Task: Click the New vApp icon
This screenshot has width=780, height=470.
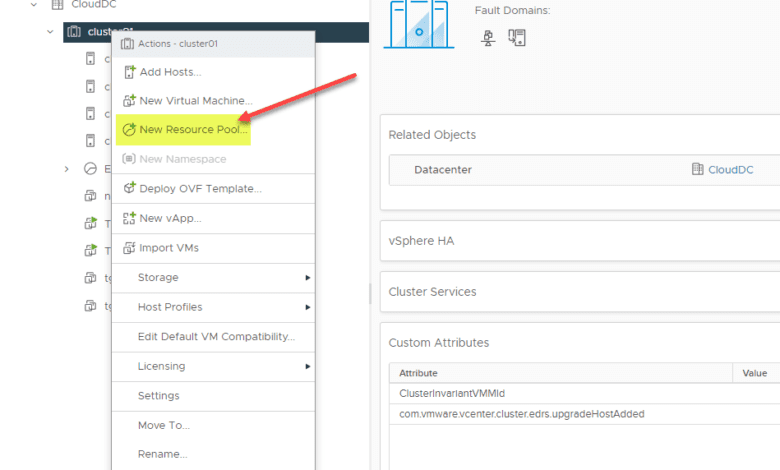Action: (x=129, y=218)
